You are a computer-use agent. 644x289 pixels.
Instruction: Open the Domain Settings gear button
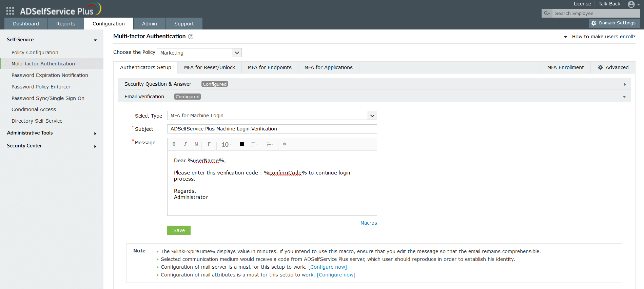614,23
